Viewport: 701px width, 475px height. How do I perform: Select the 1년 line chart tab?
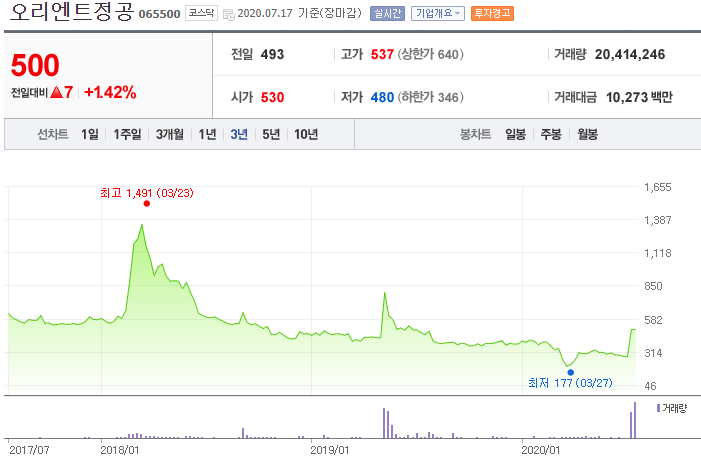(x=207, y=134)
